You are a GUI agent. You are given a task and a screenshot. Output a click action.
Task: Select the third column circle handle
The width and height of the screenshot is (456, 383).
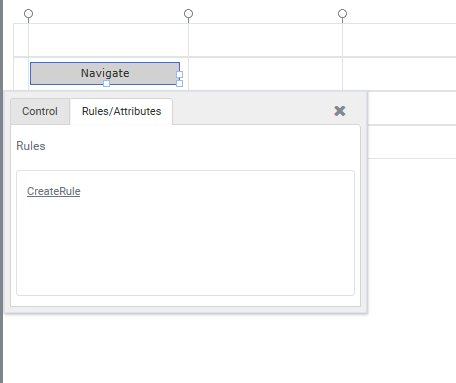coord(342,14)
